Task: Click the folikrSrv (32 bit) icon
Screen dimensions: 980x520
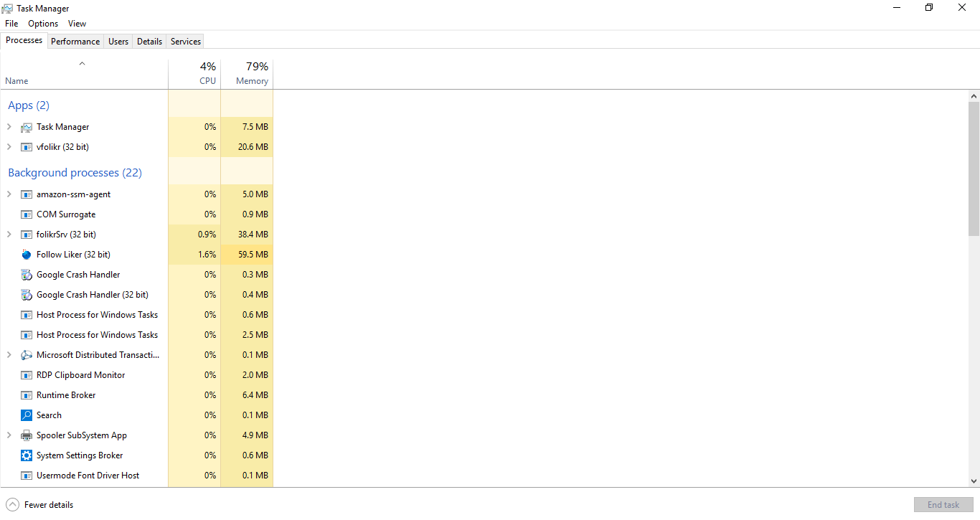Action: coord(27,235)
